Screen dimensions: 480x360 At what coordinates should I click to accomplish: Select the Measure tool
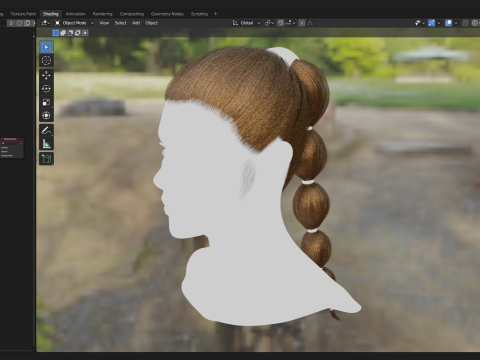(x=46, y=144)
